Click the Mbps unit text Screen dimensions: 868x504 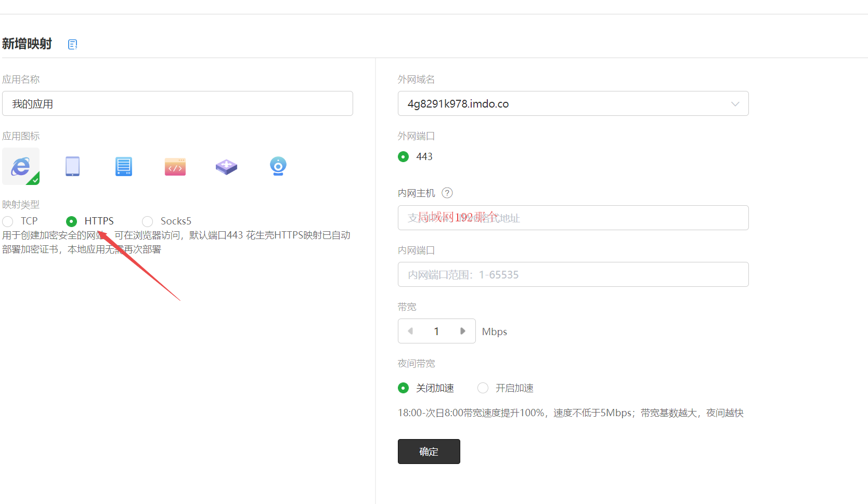(x=495, y=331)
